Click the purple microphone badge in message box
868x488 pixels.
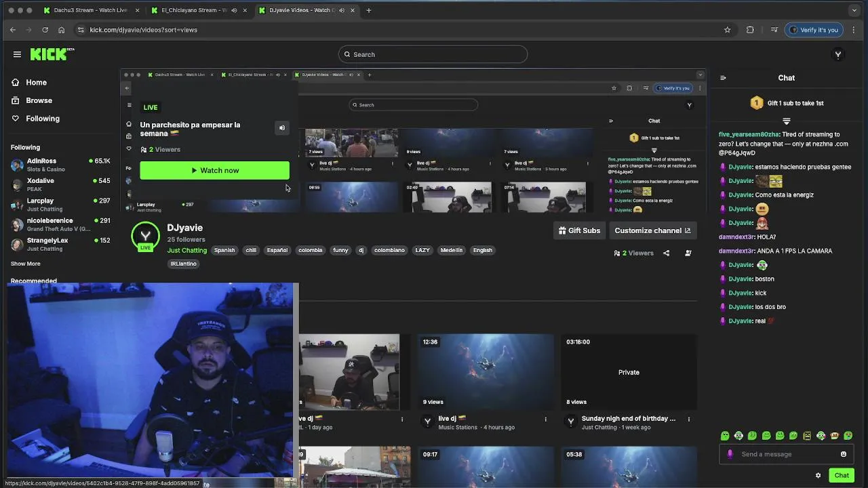(x=730, y=454)
